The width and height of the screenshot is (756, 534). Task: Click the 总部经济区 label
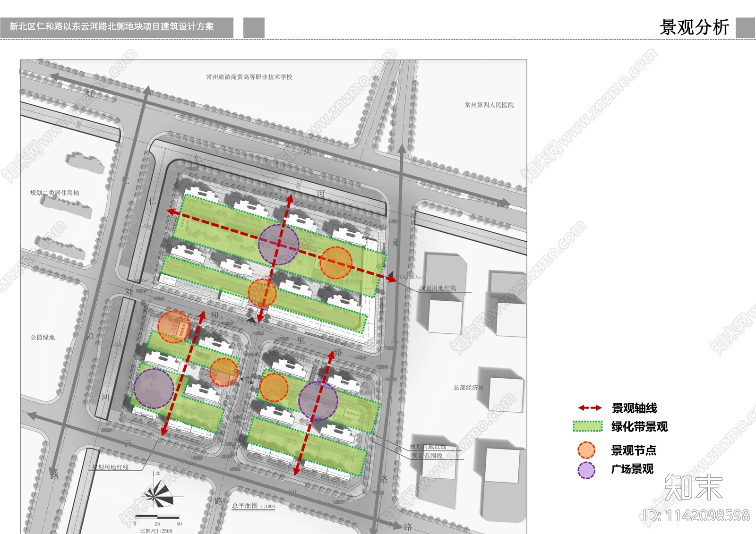tap(469, 387)
